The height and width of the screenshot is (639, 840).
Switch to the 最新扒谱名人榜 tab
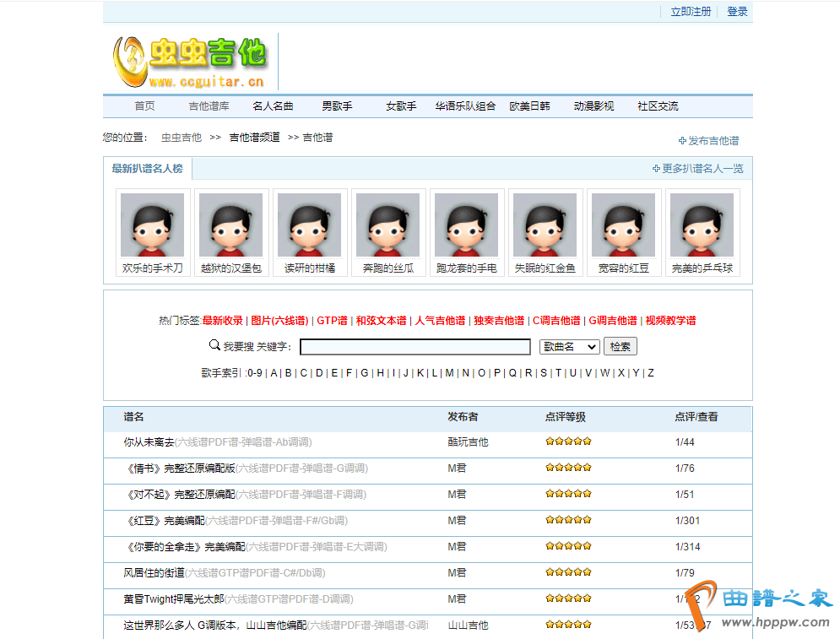pos(147,169)
